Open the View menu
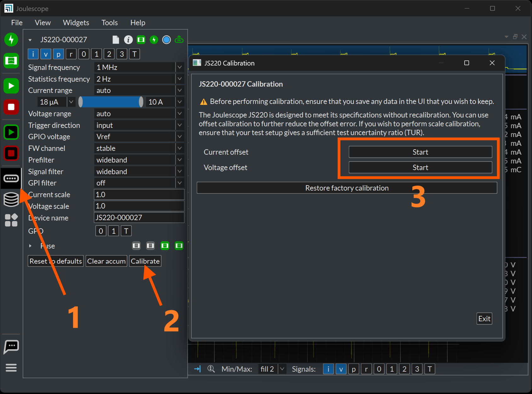This screenshot has width=532, height=394. 43,23
